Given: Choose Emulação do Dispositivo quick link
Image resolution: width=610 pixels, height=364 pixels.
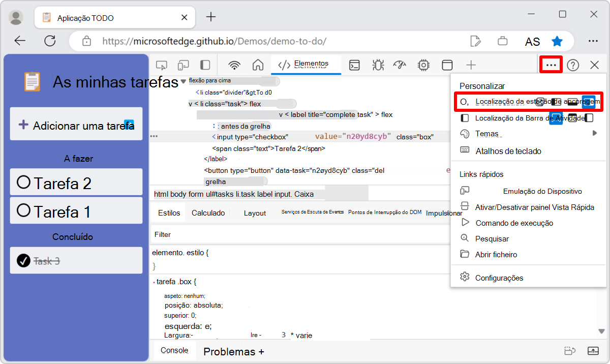Looking at the screenshot, I should 528,191.
